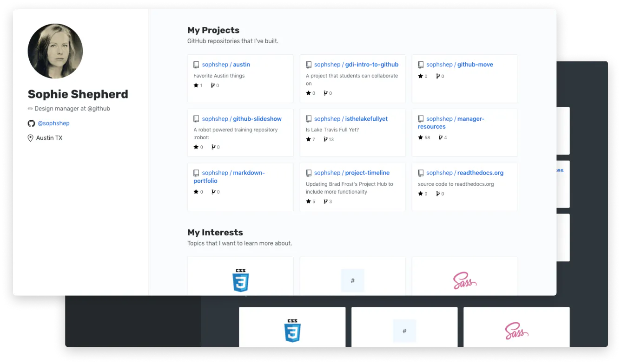The image size is (621, 364).
Task: Click 'source code to readthedocs.org' description
Action: [456, 184]
